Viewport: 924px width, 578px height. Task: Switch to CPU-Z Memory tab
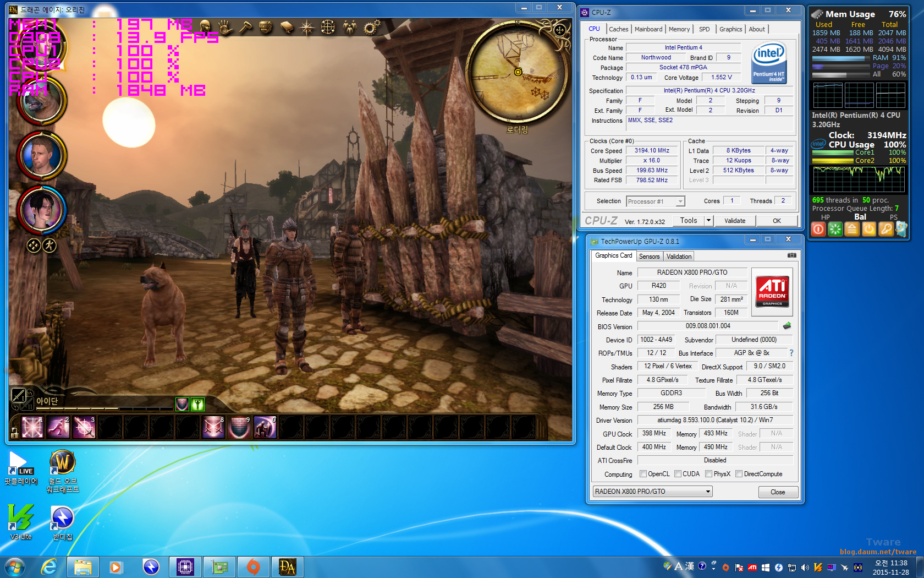[x=679, y=29]
